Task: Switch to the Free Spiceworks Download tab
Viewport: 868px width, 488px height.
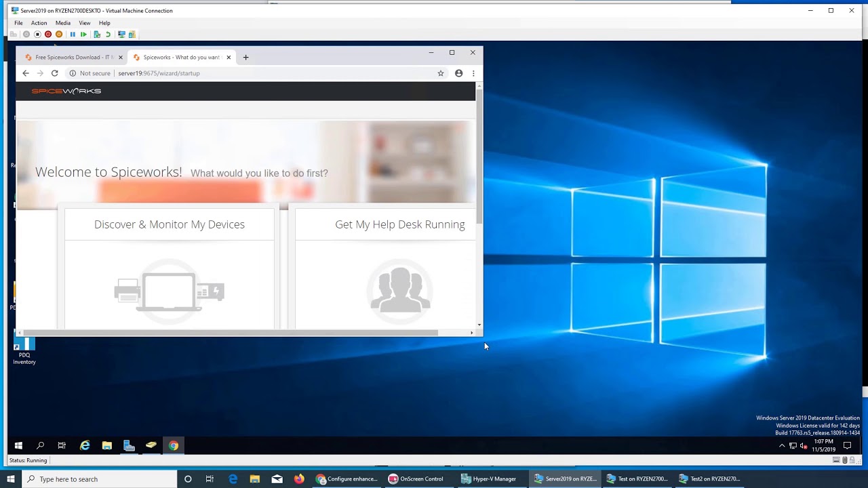Action: click(x=71, y=57)
